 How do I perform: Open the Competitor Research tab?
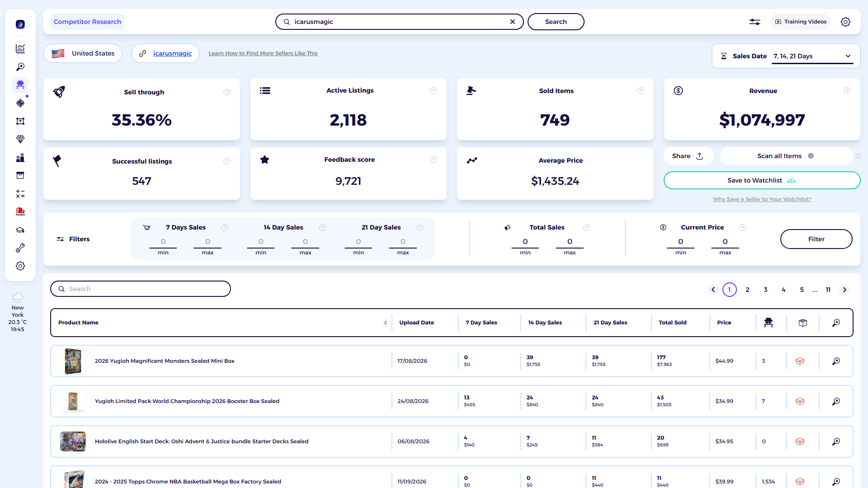[87, 22]
